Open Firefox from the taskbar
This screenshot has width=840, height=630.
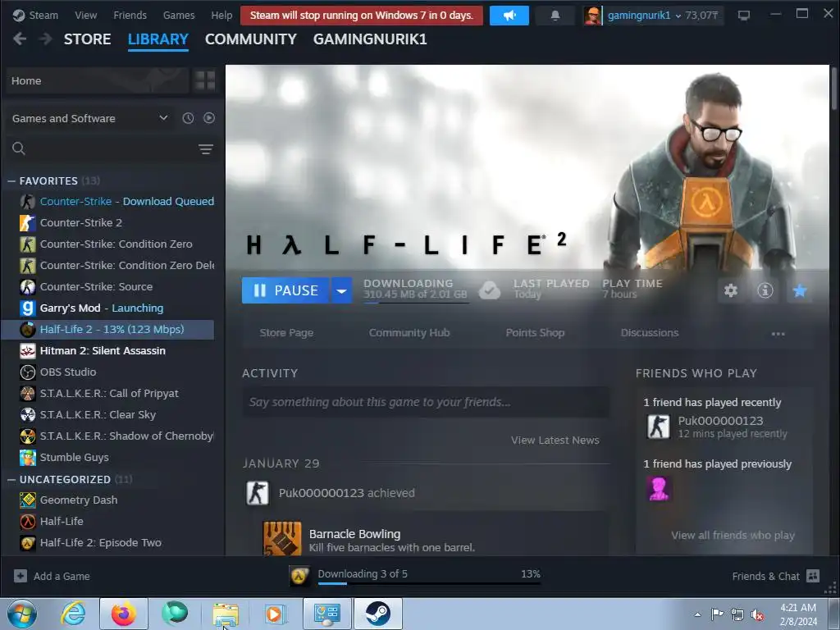(x=124, y=614)
